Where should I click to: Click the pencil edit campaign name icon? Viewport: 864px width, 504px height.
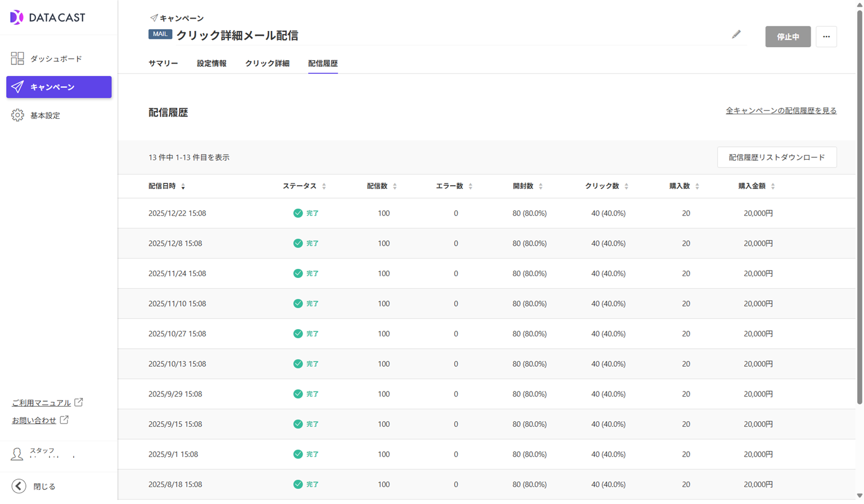coord(736,35)
